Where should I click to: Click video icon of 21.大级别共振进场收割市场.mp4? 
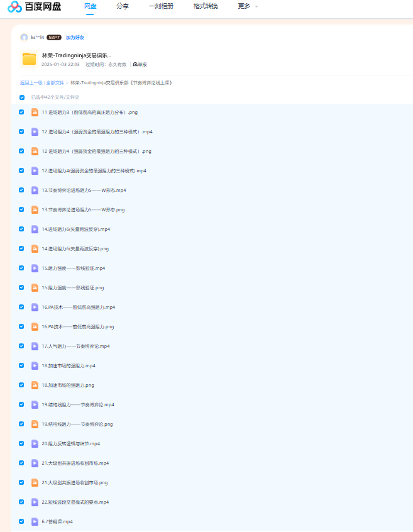[35, 463]
